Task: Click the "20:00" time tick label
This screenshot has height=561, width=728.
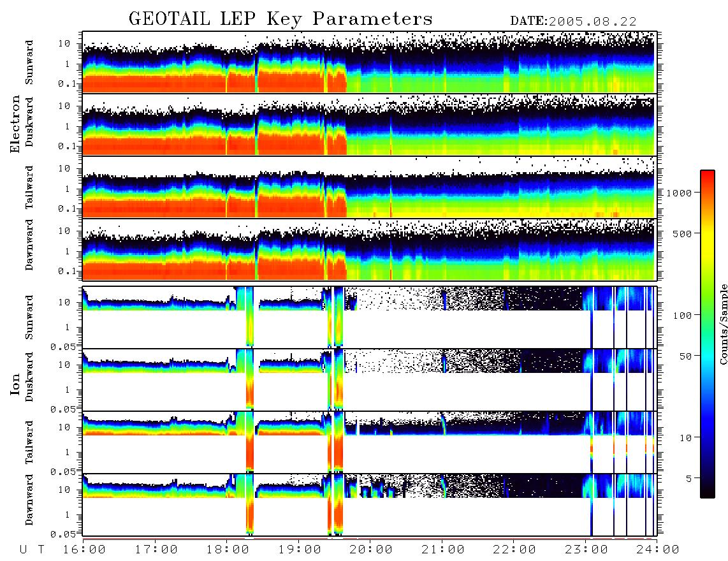Action: point(371,550)
